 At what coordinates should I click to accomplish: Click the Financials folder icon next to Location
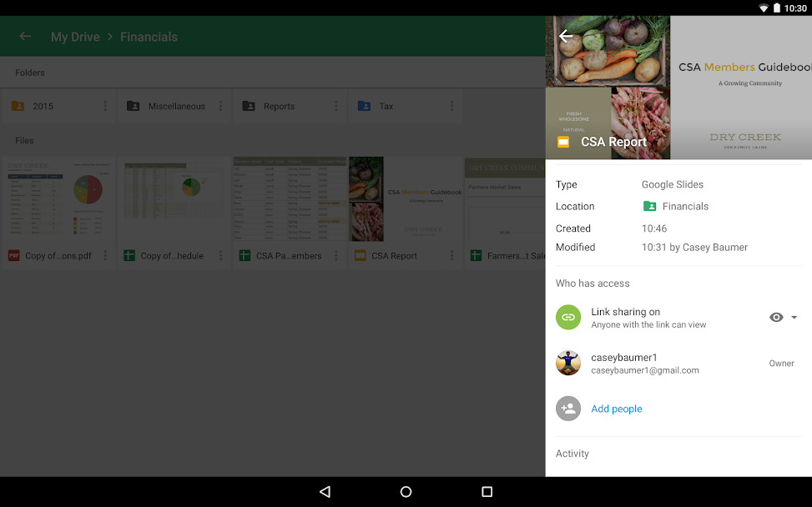click(648, 206)
